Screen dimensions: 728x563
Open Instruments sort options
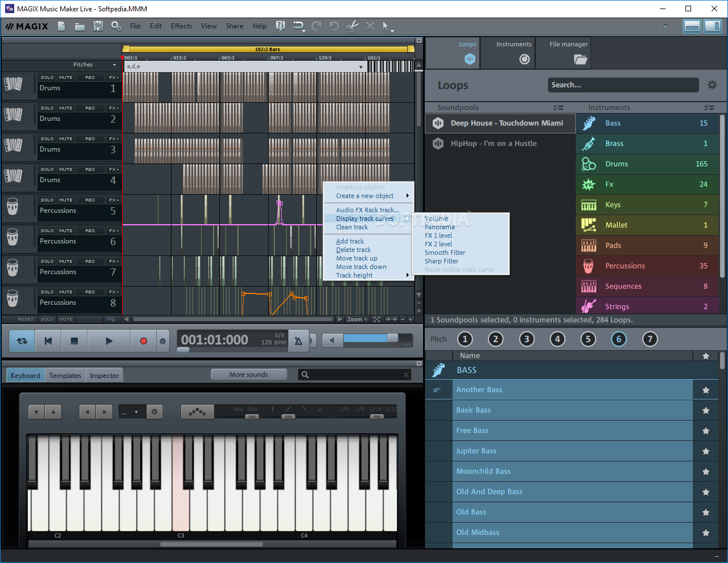pos(709,107)
